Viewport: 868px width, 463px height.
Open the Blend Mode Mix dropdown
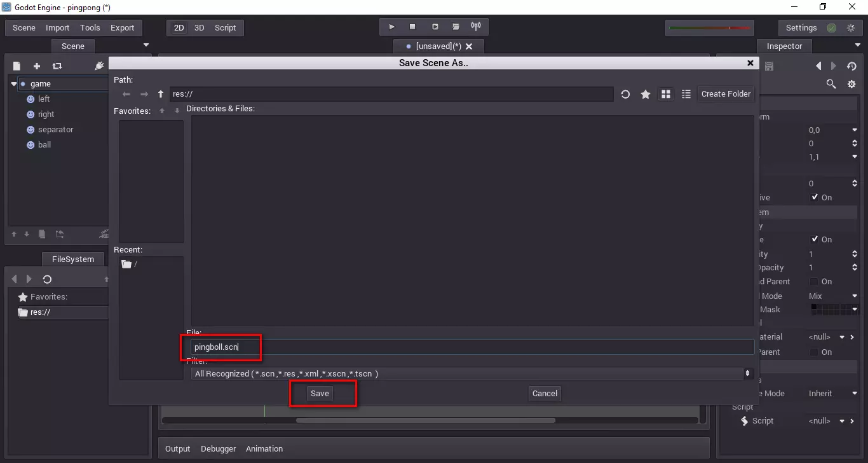(832, 296)
